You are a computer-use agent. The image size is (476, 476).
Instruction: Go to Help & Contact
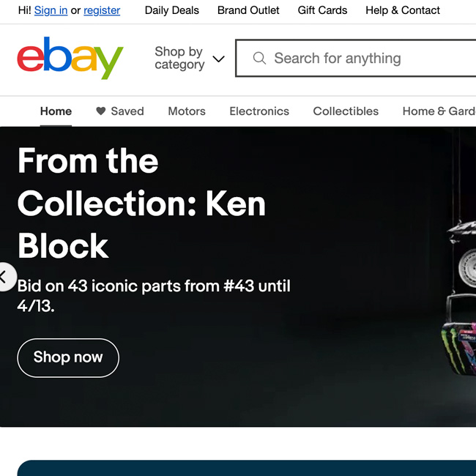(403, 10)
